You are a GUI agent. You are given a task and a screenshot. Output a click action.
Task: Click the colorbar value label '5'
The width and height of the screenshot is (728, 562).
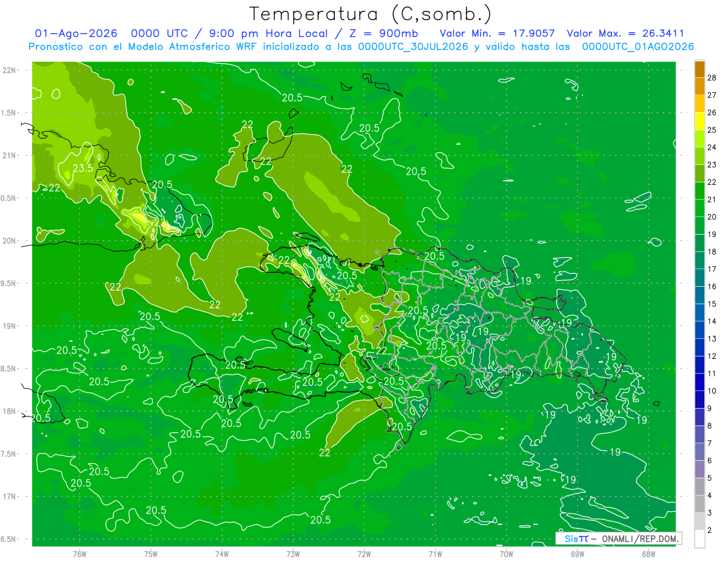click(x=710, y=478)
